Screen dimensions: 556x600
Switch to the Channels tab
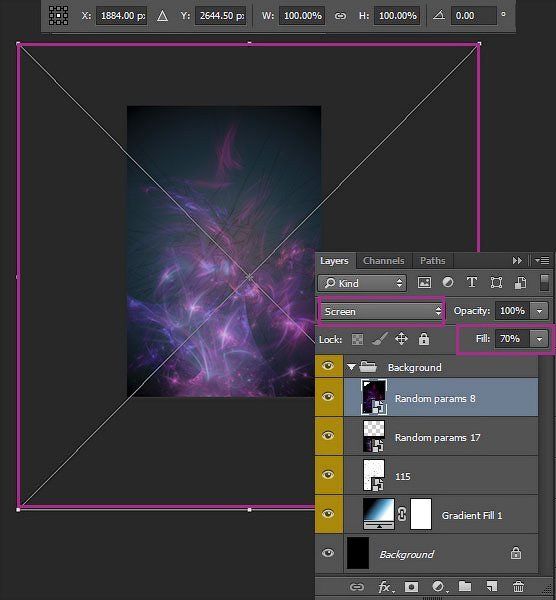(x=383, y=261)
